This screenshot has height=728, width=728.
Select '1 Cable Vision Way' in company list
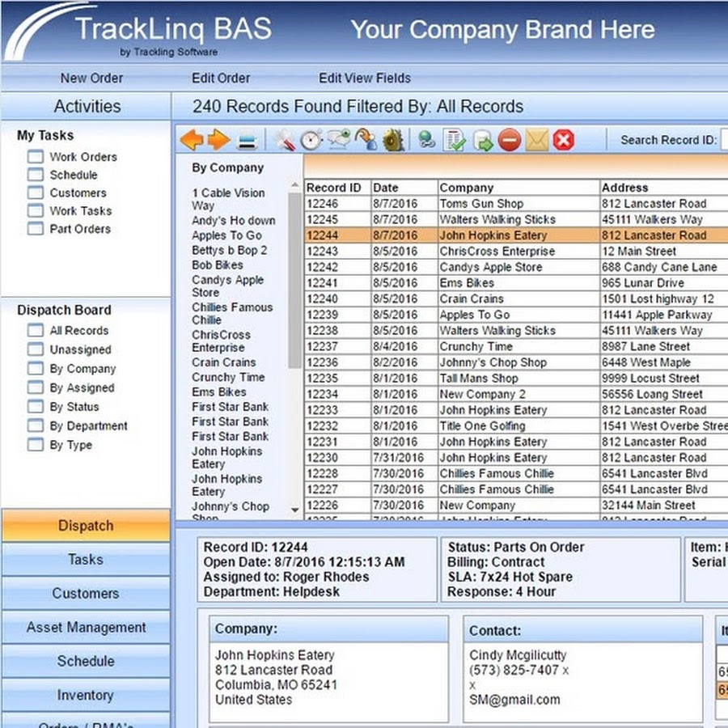coord(228,199)
